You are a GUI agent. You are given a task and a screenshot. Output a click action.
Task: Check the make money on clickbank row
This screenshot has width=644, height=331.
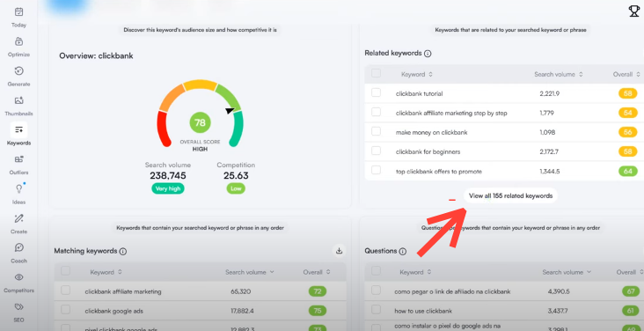[376, 131]
